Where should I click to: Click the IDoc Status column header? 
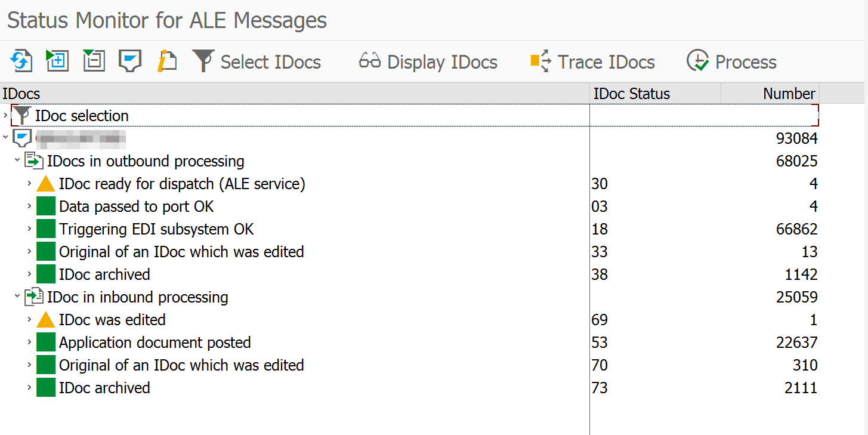[x=631, y=94]
